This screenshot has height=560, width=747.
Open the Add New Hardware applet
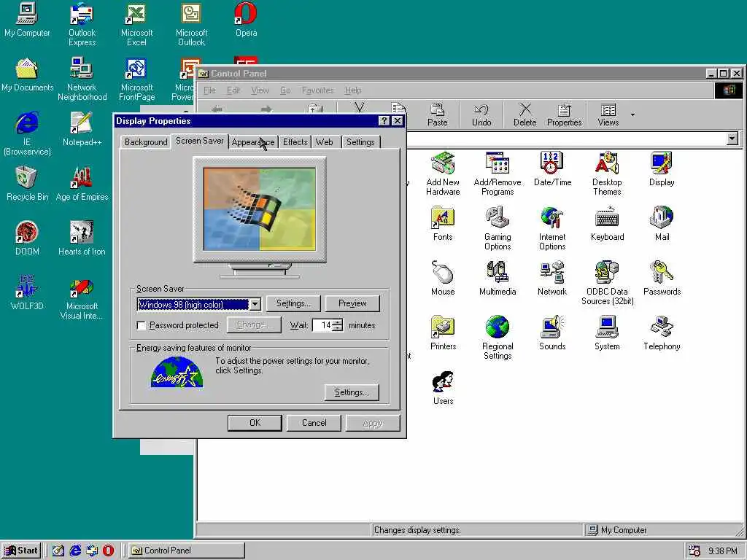pyautogui.click(x=443, y=174)
